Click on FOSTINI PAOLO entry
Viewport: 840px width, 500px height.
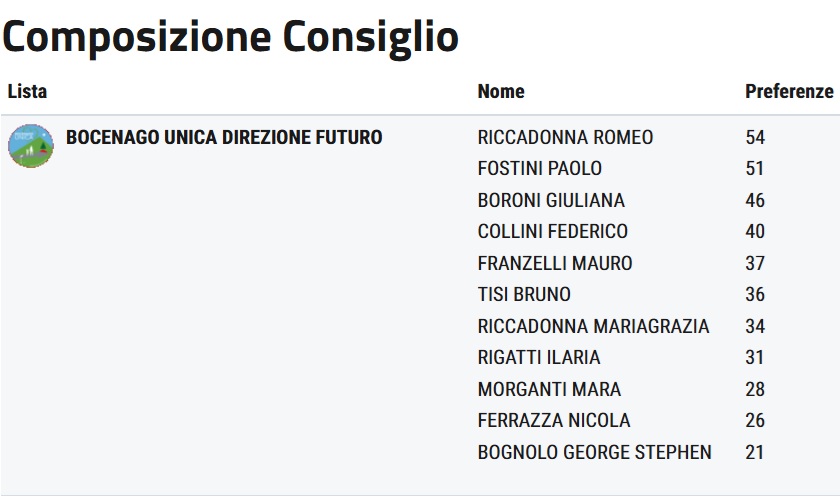(540, 168)
